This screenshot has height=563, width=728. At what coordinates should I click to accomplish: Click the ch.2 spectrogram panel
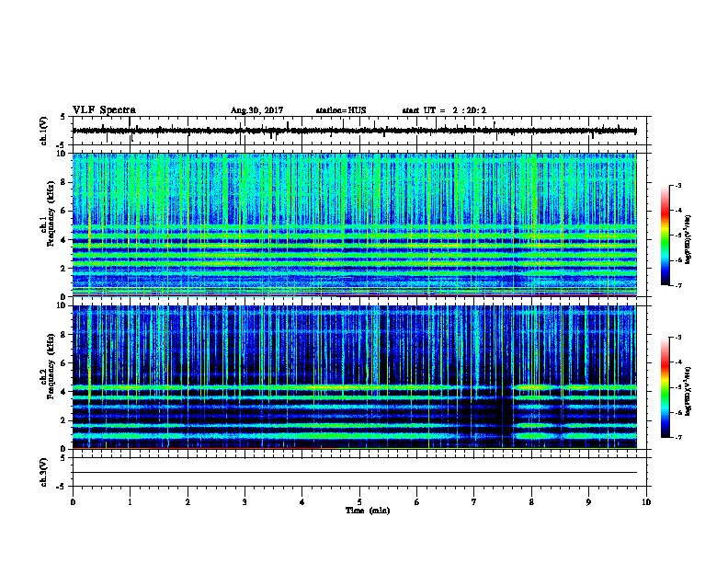[x=355, y=377]
